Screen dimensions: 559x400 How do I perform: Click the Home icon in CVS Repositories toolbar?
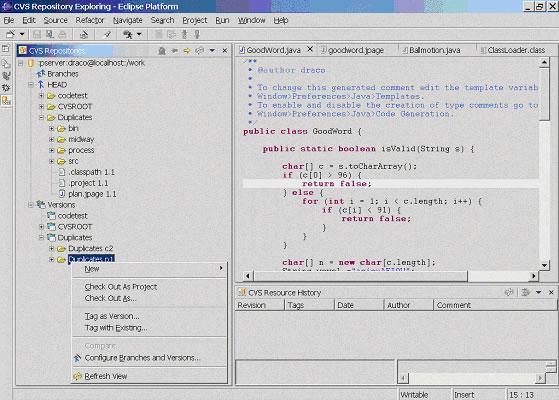point(162,51)
